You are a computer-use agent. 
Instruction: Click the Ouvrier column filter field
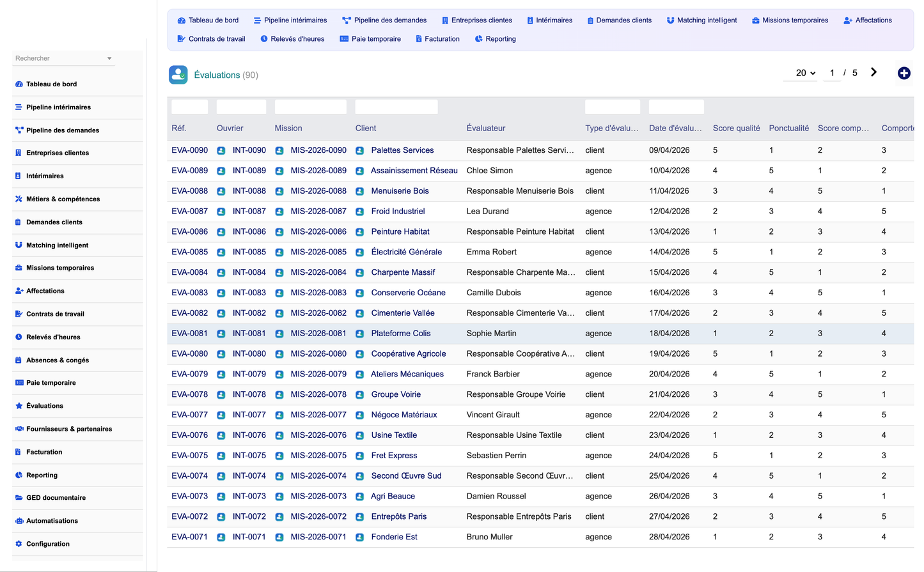pyautogui.click(x=241, y=107)
